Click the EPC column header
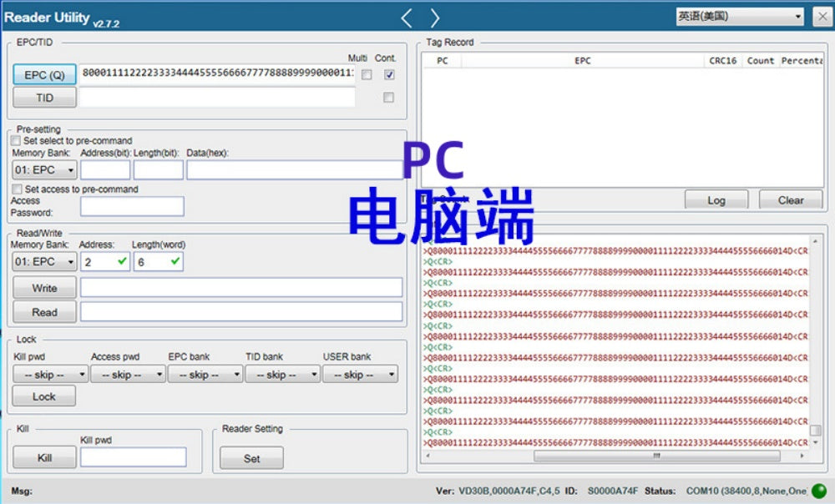Viewport: 835px width, 504px height. (582, 61)
